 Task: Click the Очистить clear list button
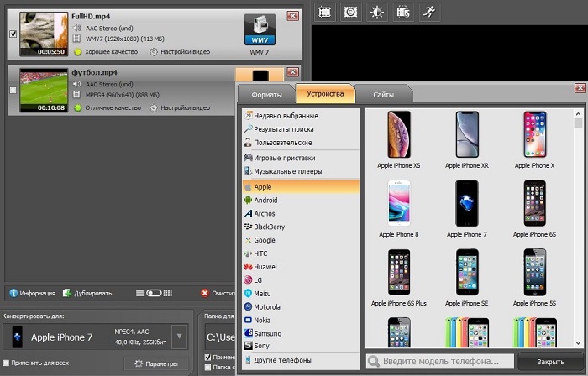pos(218,293)
